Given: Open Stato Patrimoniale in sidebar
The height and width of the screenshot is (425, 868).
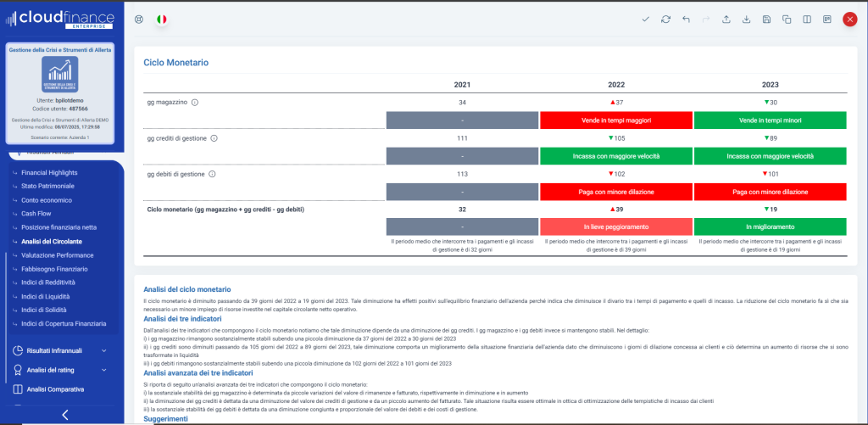Looking at the screenshot, I should tap(47, 186).
